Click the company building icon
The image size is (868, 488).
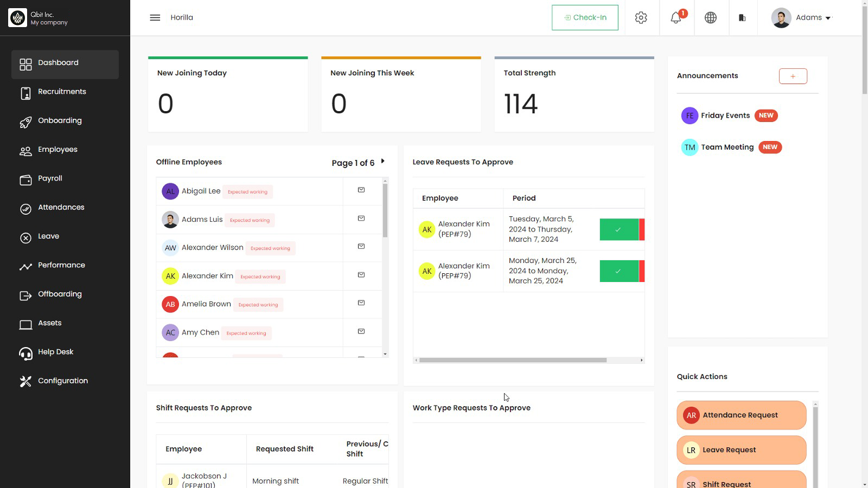(x=742, y=18)
